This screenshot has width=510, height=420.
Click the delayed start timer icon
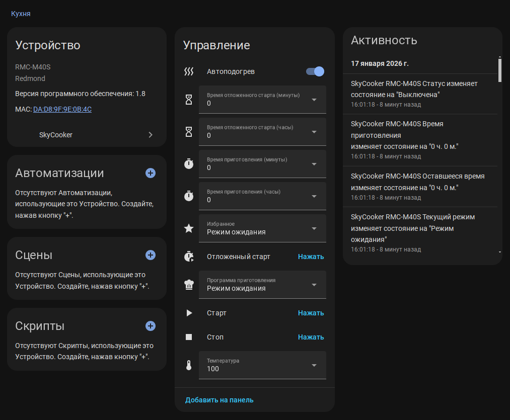coord(189,257)
